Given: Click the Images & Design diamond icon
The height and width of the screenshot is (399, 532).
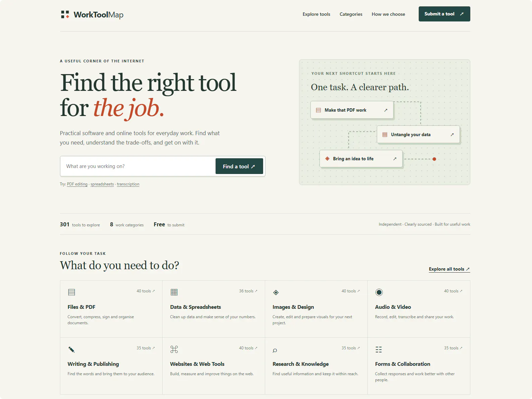Looking at the screenshot, I should coord(276,292).
